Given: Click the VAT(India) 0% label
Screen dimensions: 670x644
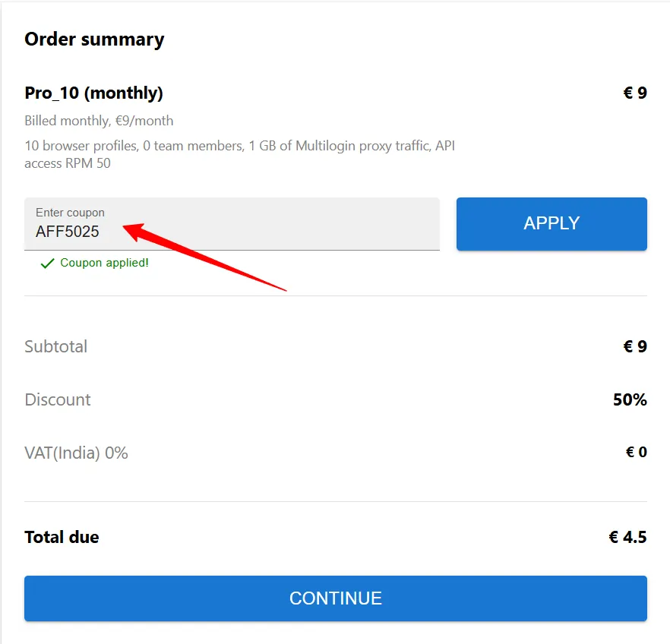Looking at the screenshot, I should click(75, 453).
